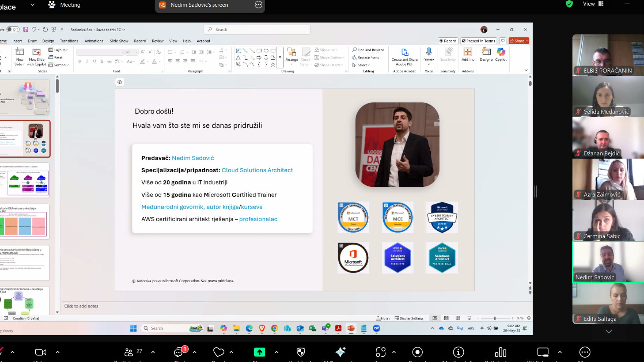Viewport: 644px width, 362px height.
Task: Fit slide to current window icon
Action: pyautogui.click(x=529, y=318)
